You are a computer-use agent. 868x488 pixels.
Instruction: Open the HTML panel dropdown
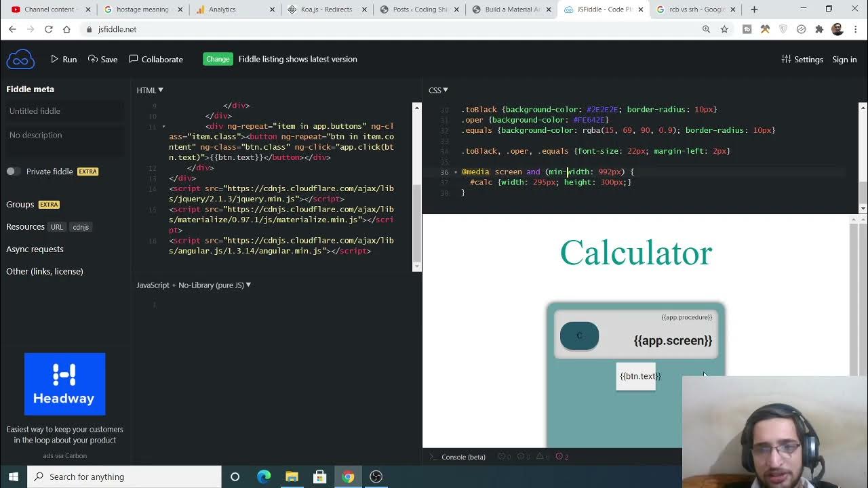point(150,90)
